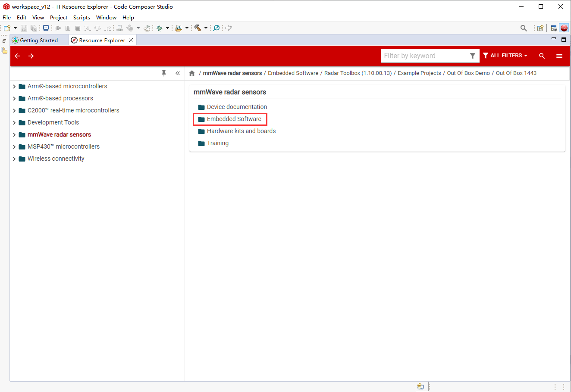
Task: Click the Example Projects breadcrumb
Action: pyautogui.click(x=419, y=73)
